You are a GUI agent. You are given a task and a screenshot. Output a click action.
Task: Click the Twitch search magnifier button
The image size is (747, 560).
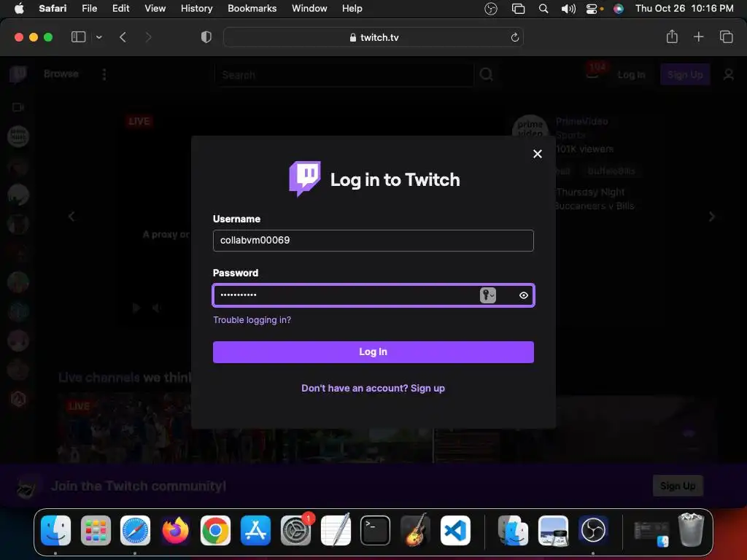pos(486,74)
